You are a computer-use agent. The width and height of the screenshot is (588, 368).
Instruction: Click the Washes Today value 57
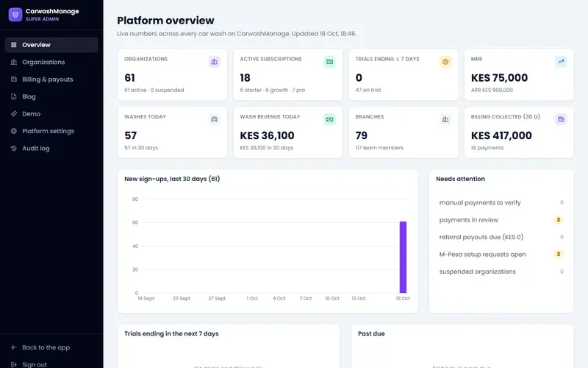[131, 135]
